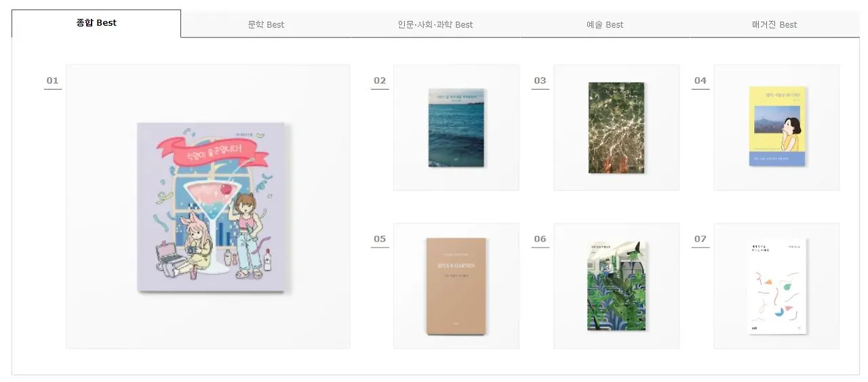
Task: Open the 인문·사회·과학 Best tab
Action: pos(435,24)
